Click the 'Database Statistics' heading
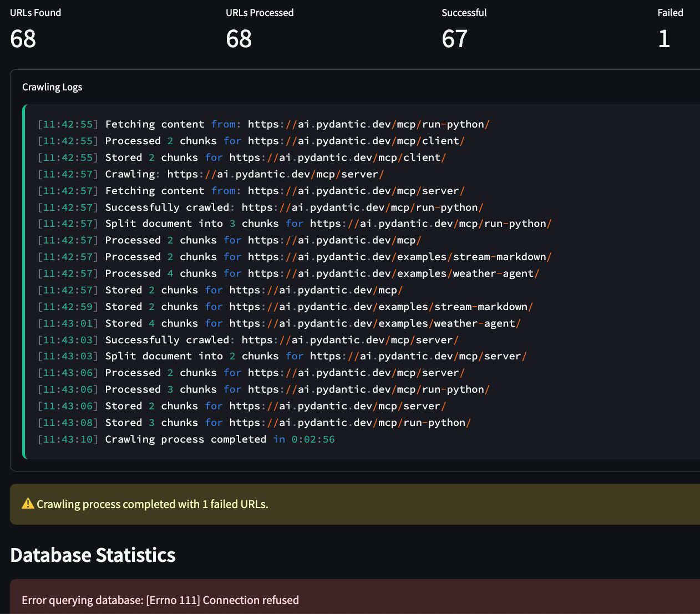This screenshot has width=700, height=614. coord(93,555)
